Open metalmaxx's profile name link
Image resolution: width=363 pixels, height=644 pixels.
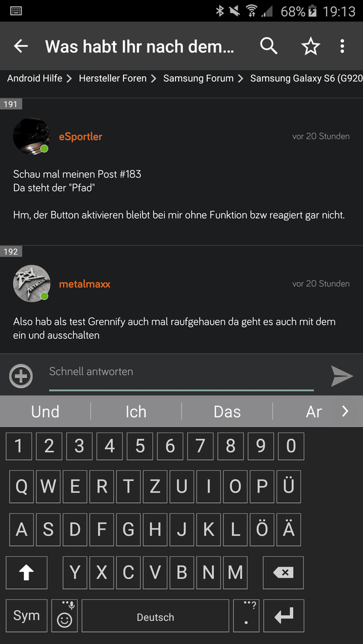pyautogui.click(x=85, y=284)
